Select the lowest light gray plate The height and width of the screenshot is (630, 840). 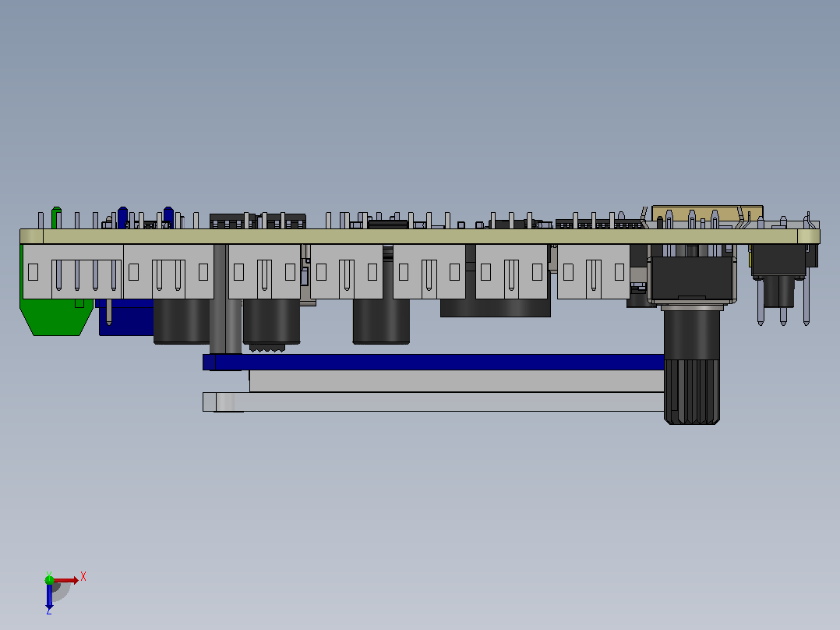click(x=433, y=402)
